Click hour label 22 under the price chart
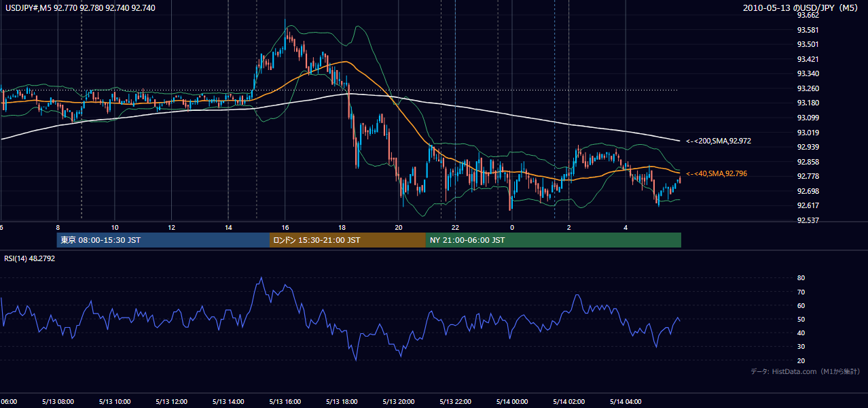The width and height of the screenshot is (868, 408). [x=455, y=227]
